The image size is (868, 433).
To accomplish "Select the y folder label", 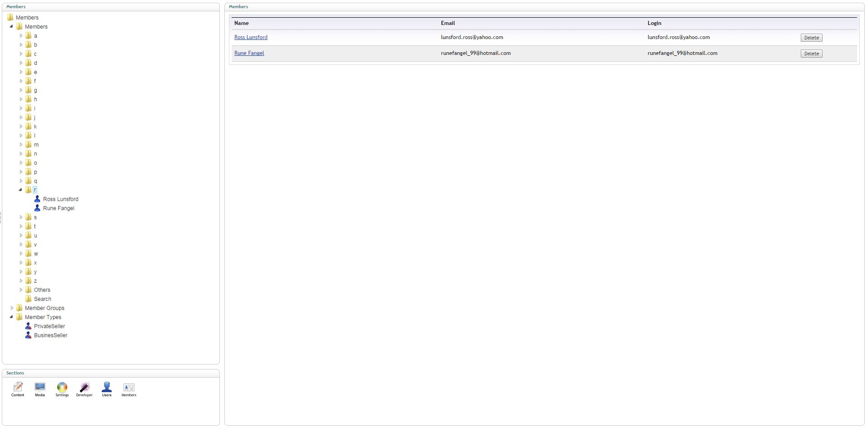I will coord(35,272).
